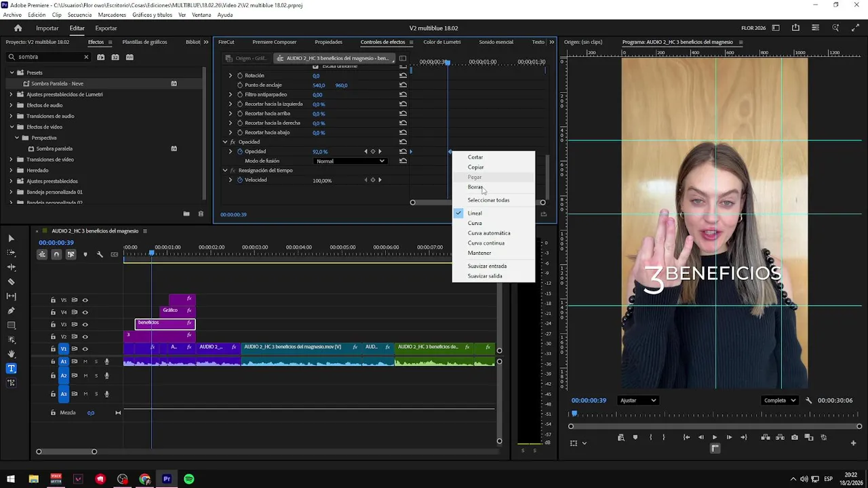
Task: Mute the A1 audio track
Action: click(x=85, y=361)
